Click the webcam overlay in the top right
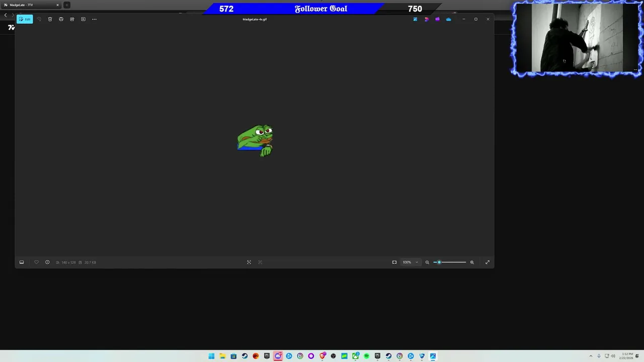The image size is (644, 362). coord(577,39)
